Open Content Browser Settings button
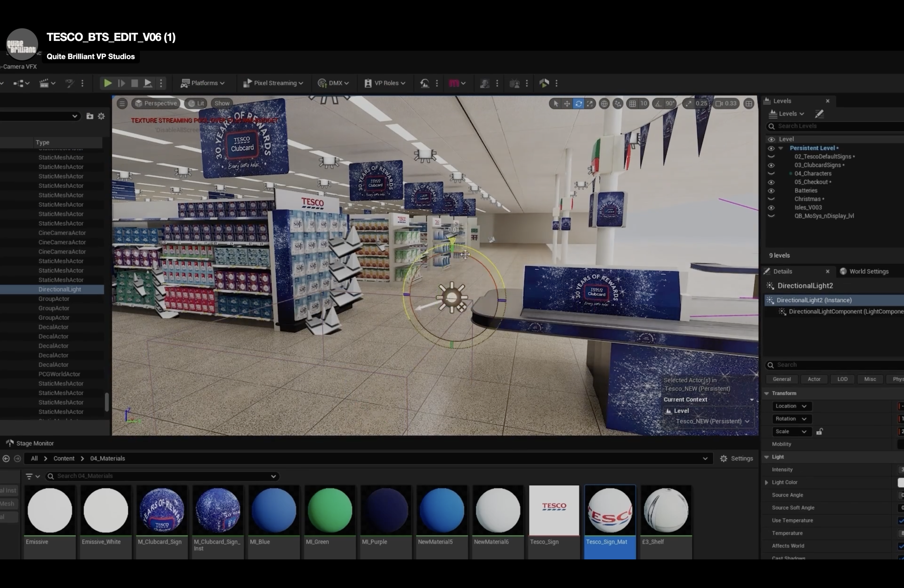The image size is (904, 588). (737, 458)
